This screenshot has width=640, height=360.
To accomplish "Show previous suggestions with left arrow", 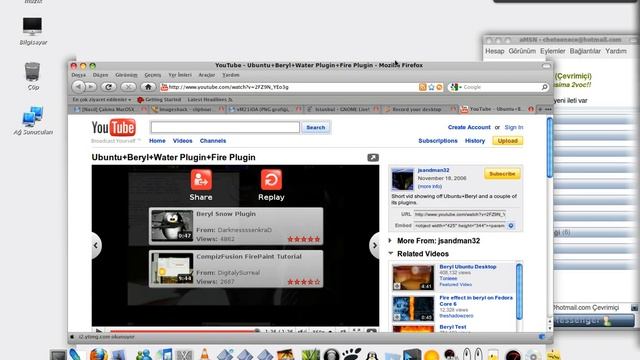I will [x=96, y=245].
